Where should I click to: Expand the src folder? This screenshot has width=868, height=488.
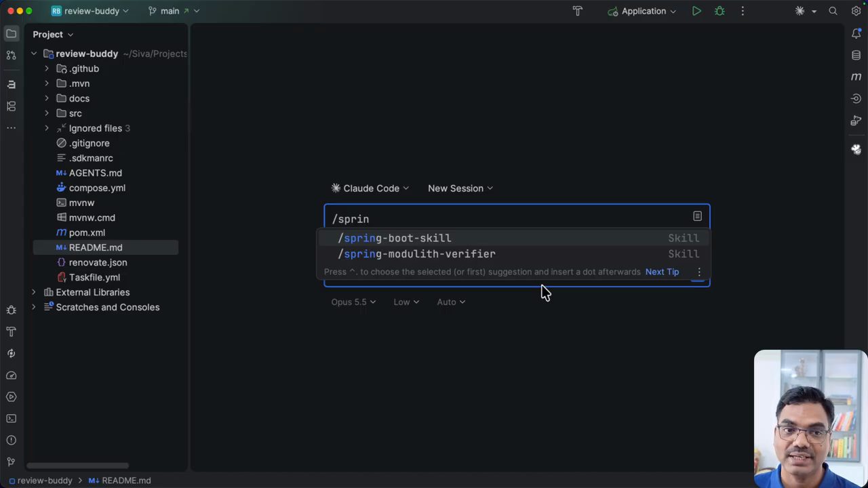click(47, 113)
